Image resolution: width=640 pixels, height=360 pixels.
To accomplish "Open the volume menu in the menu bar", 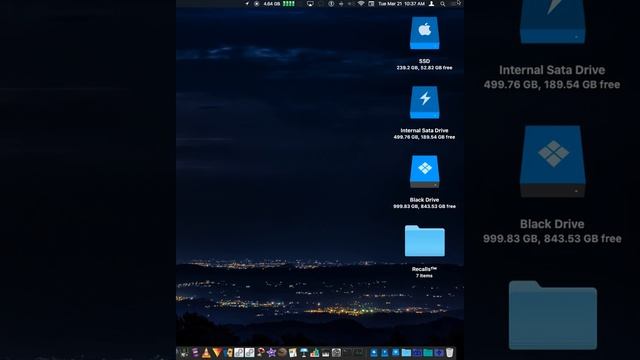I will 350,4.
